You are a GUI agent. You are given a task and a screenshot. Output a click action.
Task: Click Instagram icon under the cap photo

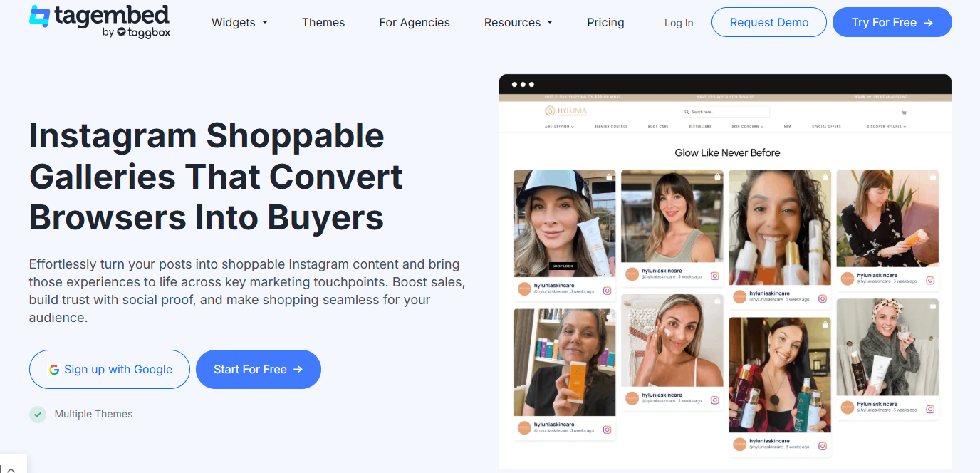[608, 291]
